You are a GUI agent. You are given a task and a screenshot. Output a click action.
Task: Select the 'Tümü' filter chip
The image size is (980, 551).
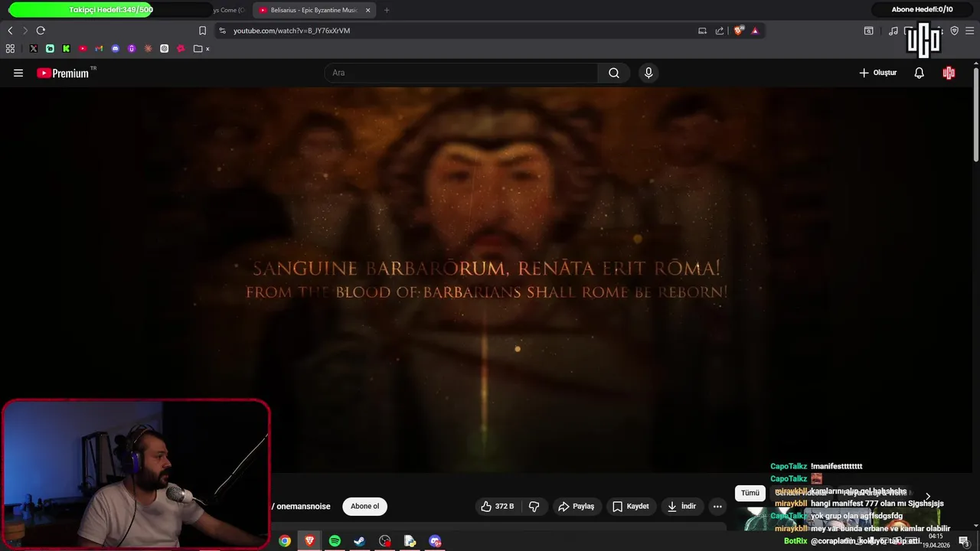(750, 493)
